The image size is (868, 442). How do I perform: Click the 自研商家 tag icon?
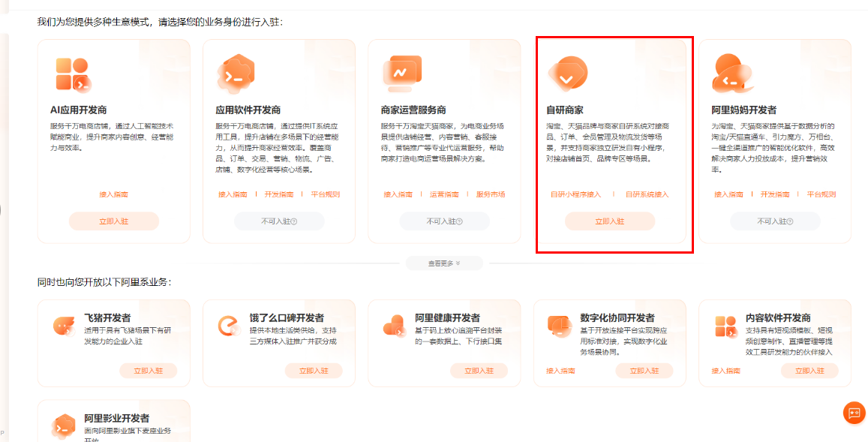(567, 74)
